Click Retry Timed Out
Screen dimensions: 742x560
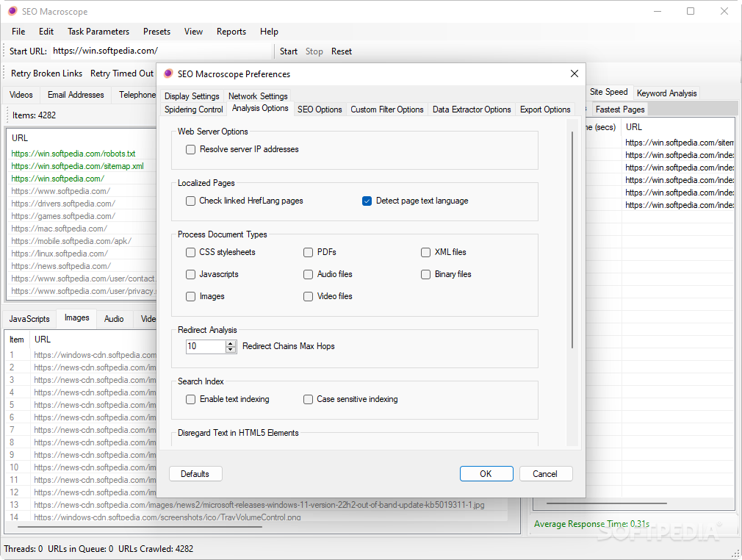(122, 73)
